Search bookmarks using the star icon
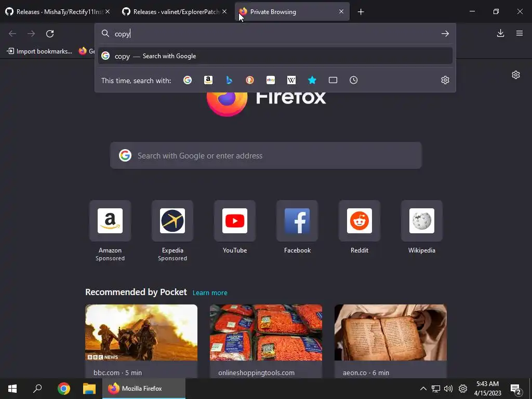The image size is (532, 399). pos(312,80)
